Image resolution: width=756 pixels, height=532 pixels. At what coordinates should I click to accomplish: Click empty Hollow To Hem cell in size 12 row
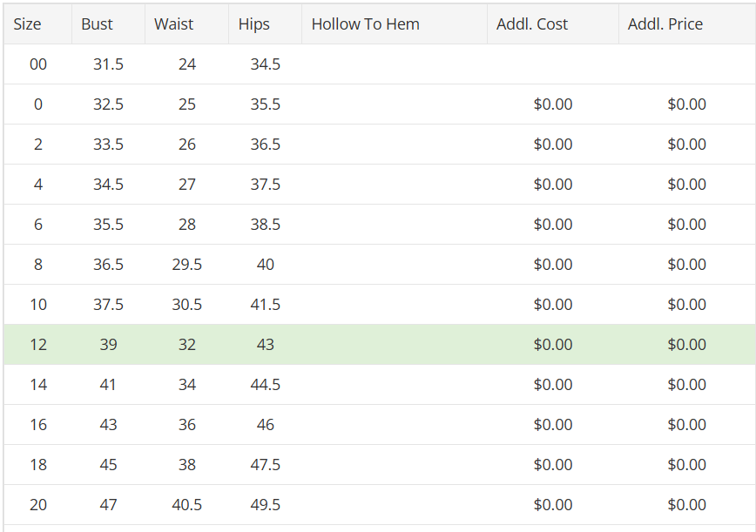tap(395, 345)
